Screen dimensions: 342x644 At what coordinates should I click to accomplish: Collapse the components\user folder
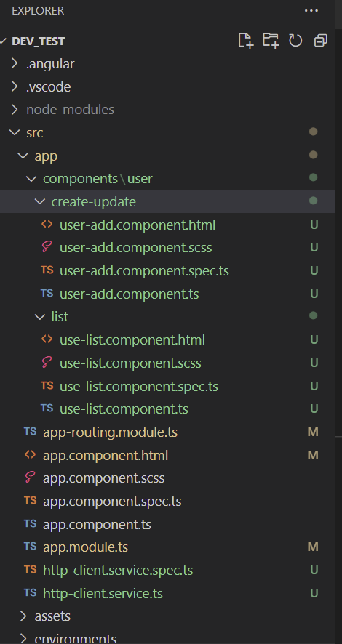pos(167,179)
